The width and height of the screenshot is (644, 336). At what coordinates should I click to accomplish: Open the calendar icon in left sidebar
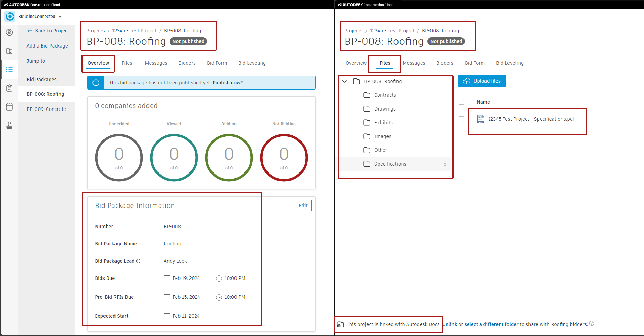coord(9,107)
